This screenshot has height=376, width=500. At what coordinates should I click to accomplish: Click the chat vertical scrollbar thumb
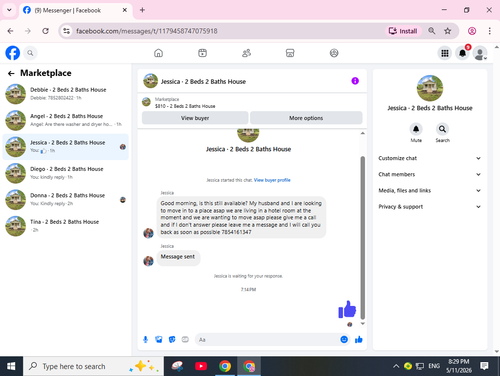363,238
